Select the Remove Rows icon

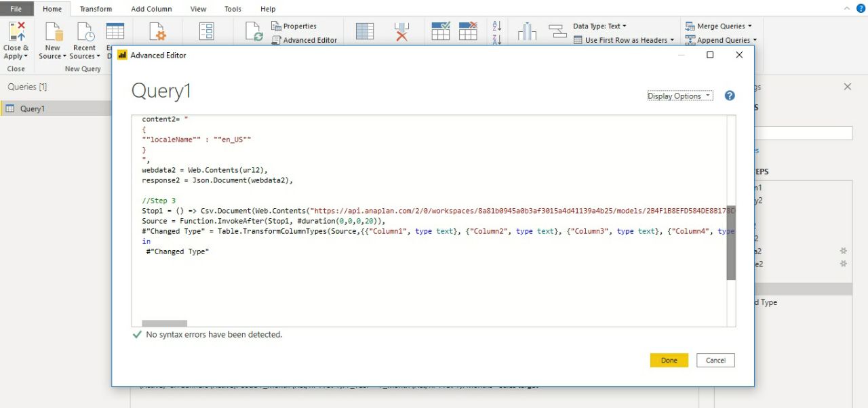point(469,31)
